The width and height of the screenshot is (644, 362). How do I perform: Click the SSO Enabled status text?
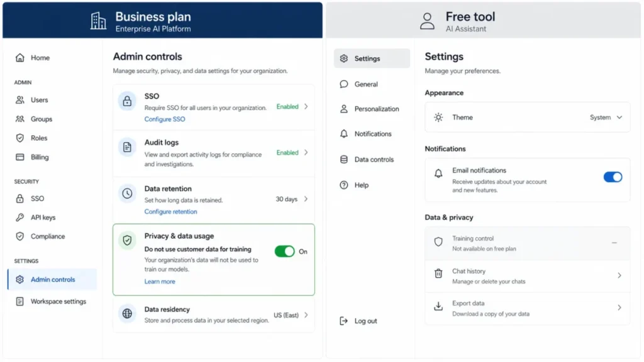click(x=287, y=106)
